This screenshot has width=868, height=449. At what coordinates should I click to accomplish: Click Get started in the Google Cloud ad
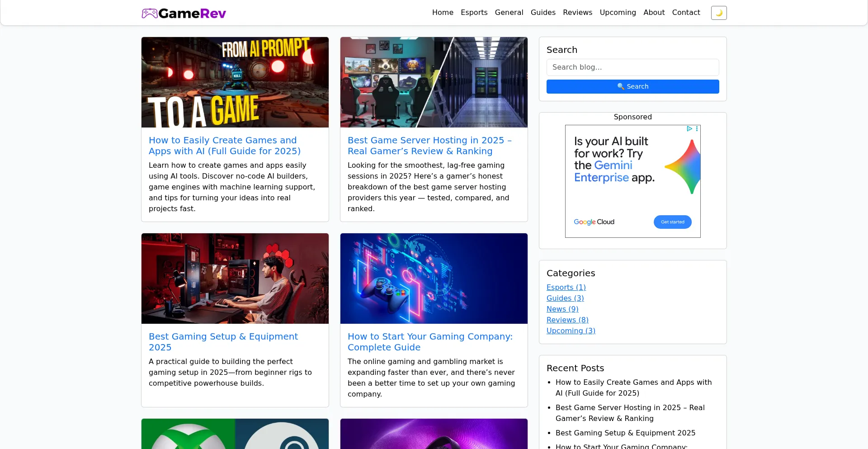click(672, 222)
